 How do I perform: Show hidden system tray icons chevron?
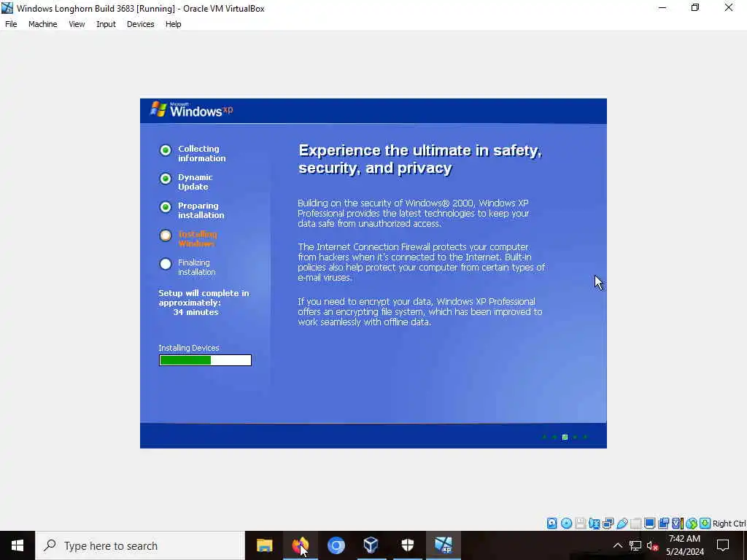pos(617,545)
